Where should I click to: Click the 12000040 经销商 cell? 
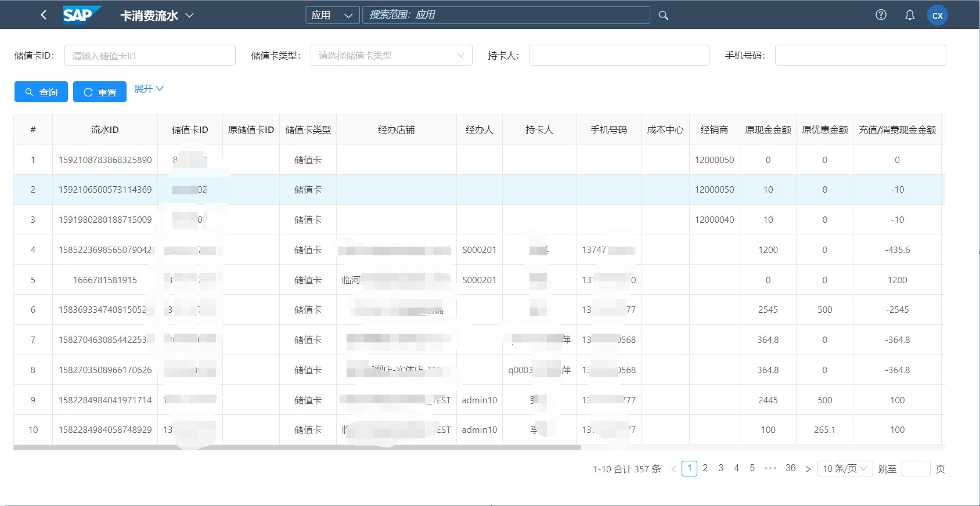tap(714, 220)
